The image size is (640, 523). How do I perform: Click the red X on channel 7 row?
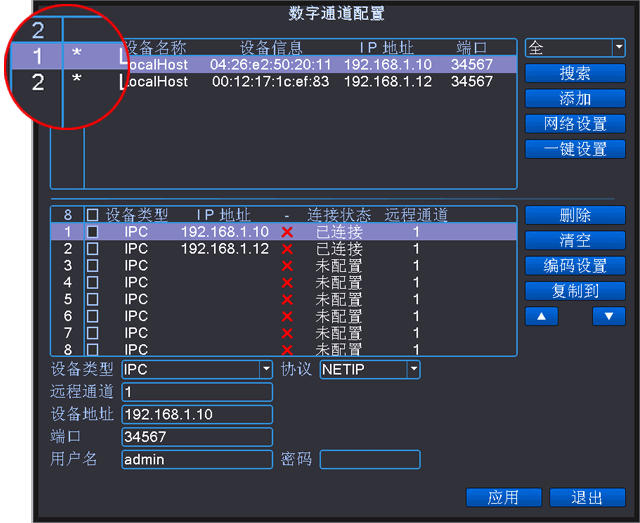287,334
